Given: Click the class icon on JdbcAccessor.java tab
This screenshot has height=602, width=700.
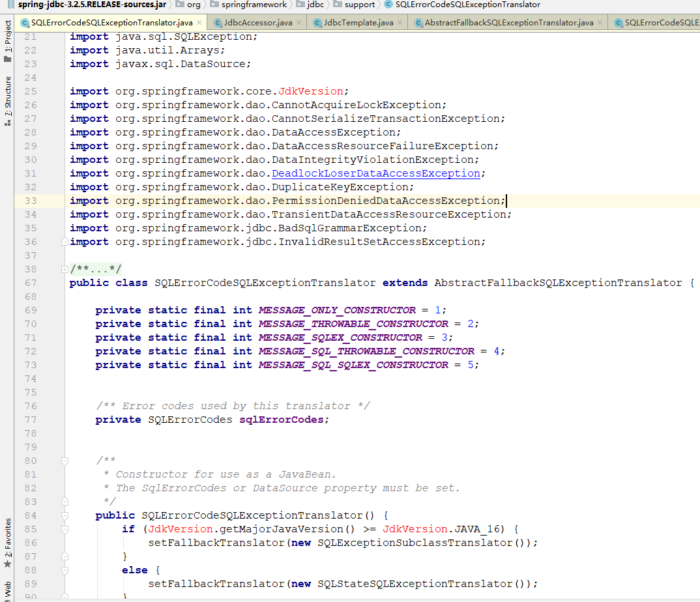Looking at the screenshot, I should (217, 21).
